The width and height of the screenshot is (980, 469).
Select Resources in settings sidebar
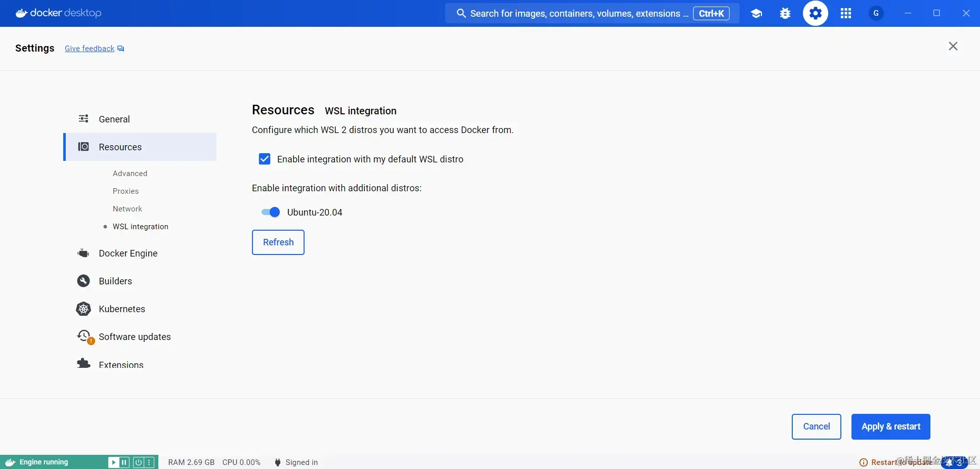140,147
